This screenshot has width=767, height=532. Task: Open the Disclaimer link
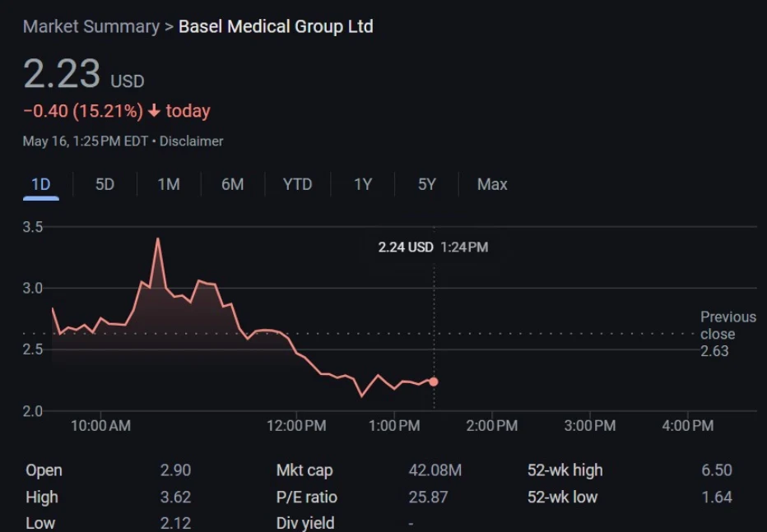tap(191, 141)
